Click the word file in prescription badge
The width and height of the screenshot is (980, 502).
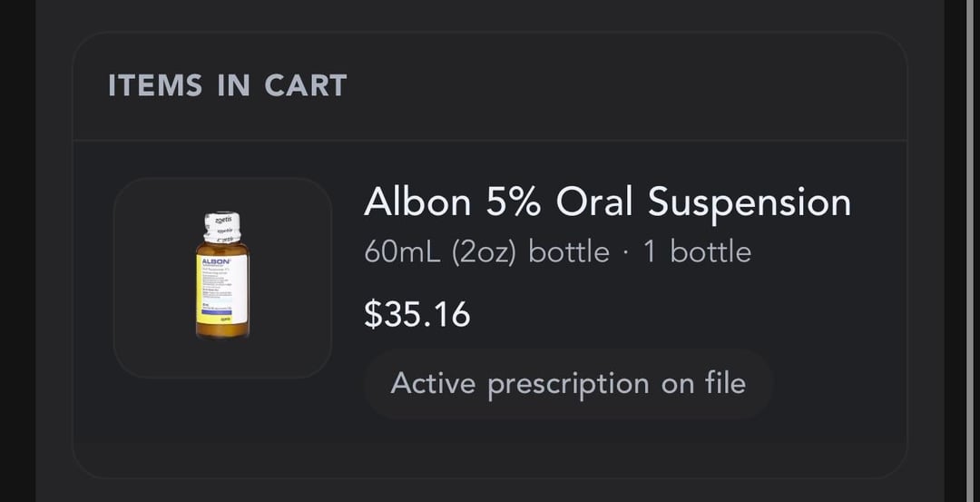pyautogui.click(x=725, y=383)
